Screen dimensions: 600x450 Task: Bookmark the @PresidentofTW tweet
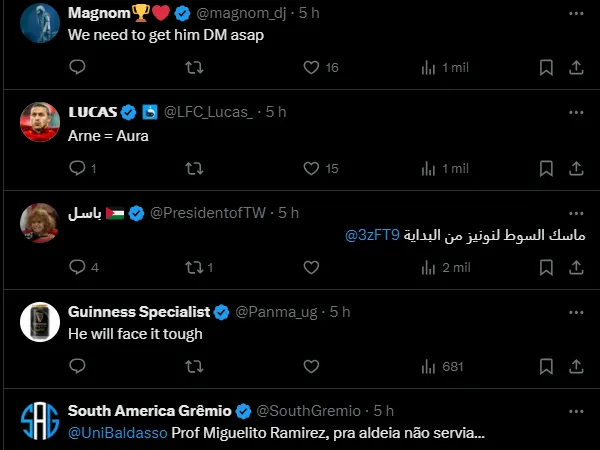point(546,267)
